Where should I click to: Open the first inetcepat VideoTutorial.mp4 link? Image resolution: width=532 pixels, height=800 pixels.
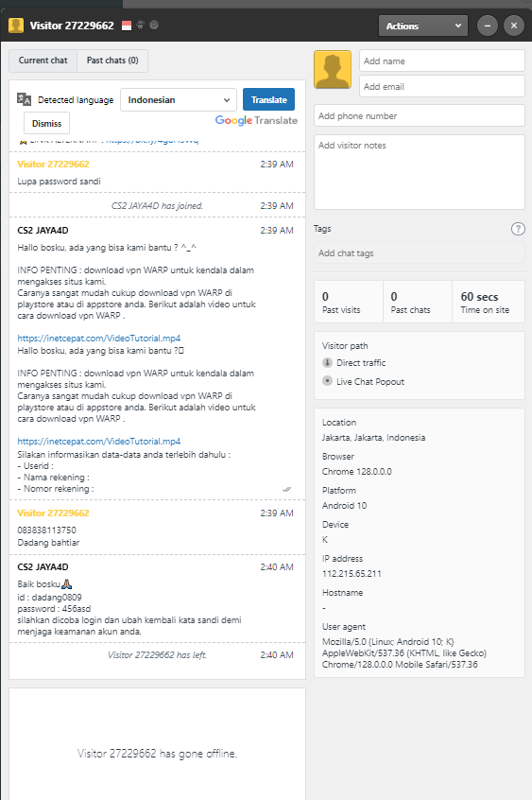[99, 339]
